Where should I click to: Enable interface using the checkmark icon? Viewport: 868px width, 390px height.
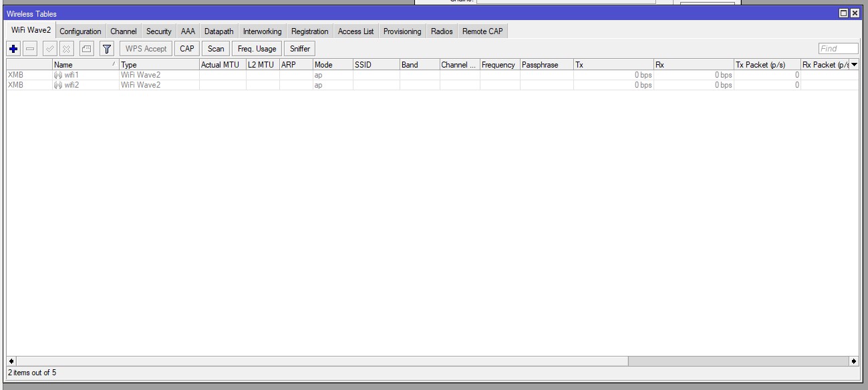click(47, 48)
